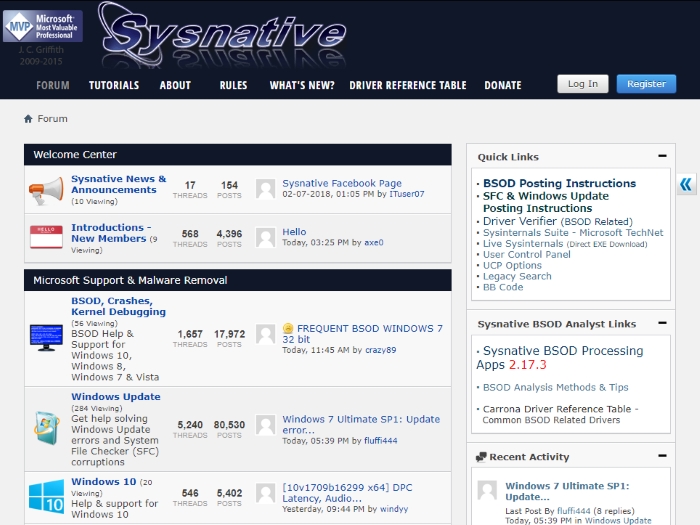Open BSOD Posting Instructions link
The height and width of the screenshot is (525, 700).
click(559, 183)
